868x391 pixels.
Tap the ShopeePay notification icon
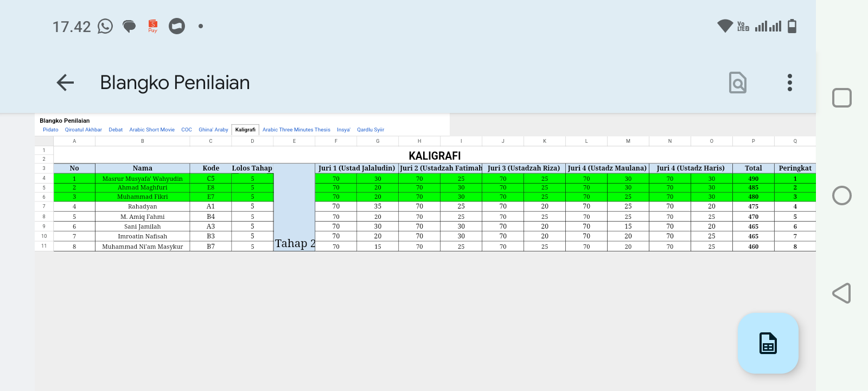(153, 26)
